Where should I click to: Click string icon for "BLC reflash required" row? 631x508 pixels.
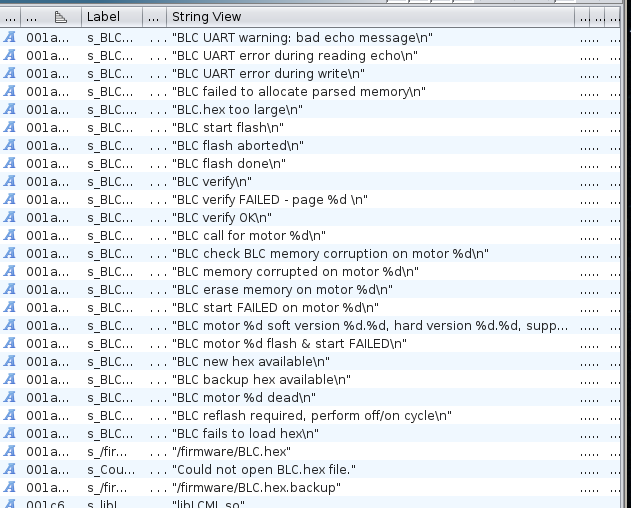click(10, 415)
